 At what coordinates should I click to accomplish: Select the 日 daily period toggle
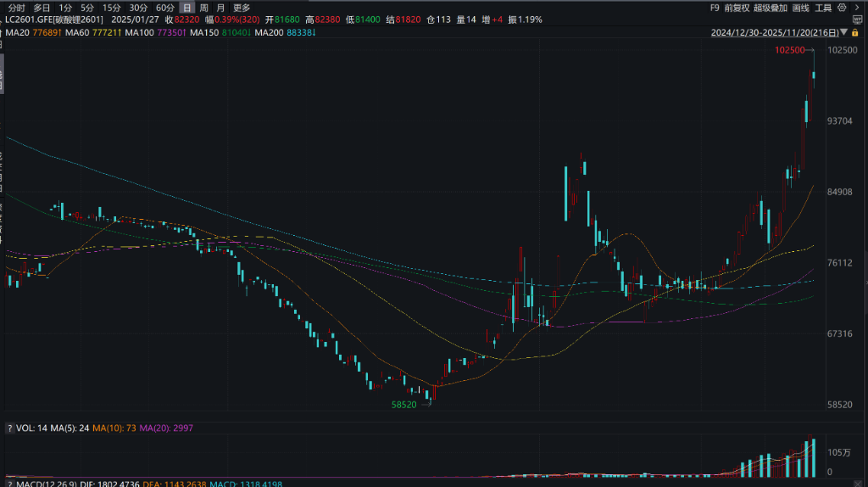(x=186, y=8)
